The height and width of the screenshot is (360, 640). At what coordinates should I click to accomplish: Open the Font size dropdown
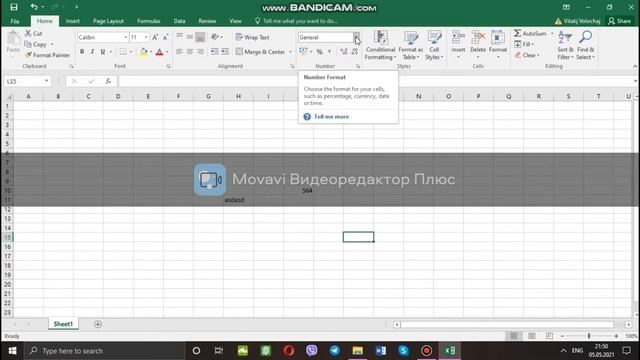[146, 37]
